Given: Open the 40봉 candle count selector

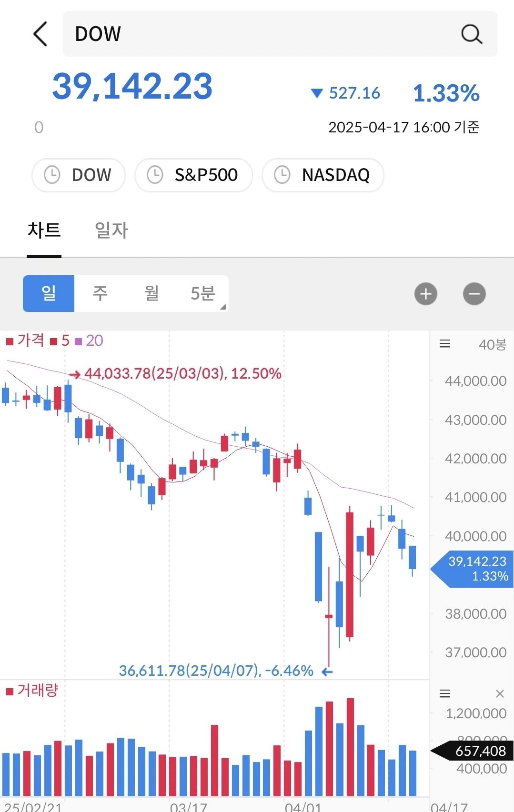Looking at the screenshot, I should pos(493,344).
